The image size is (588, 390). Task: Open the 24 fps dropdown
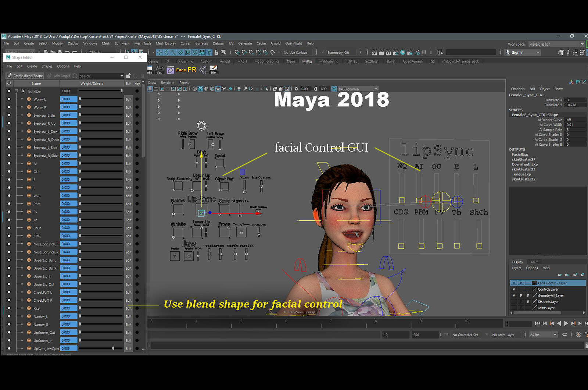coord(555,334)
